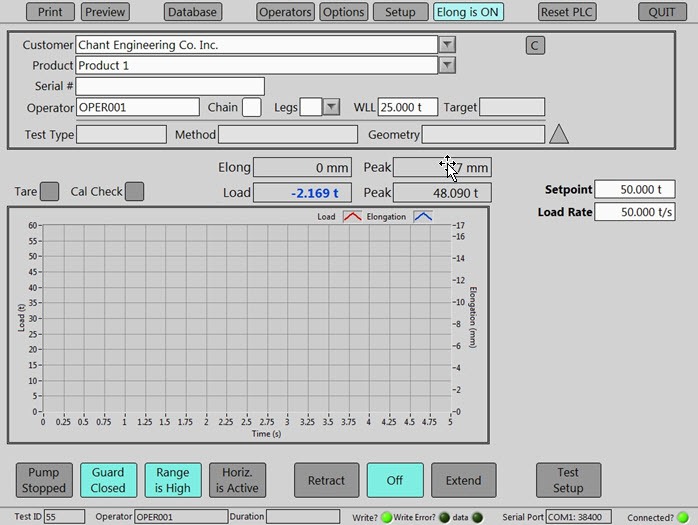698x525 pixels.
Task: Click the Serial # input field
Action: coord(170,86)
